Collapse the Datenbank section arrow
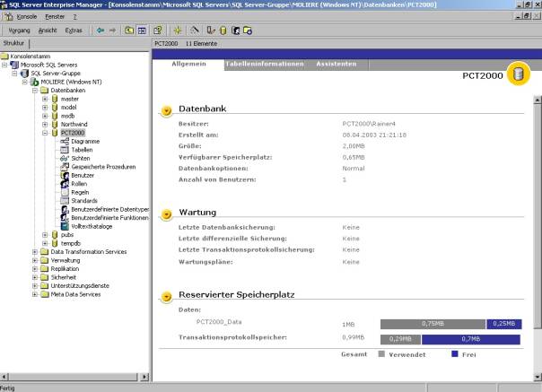The image size is (542, 392). point(166,110)
